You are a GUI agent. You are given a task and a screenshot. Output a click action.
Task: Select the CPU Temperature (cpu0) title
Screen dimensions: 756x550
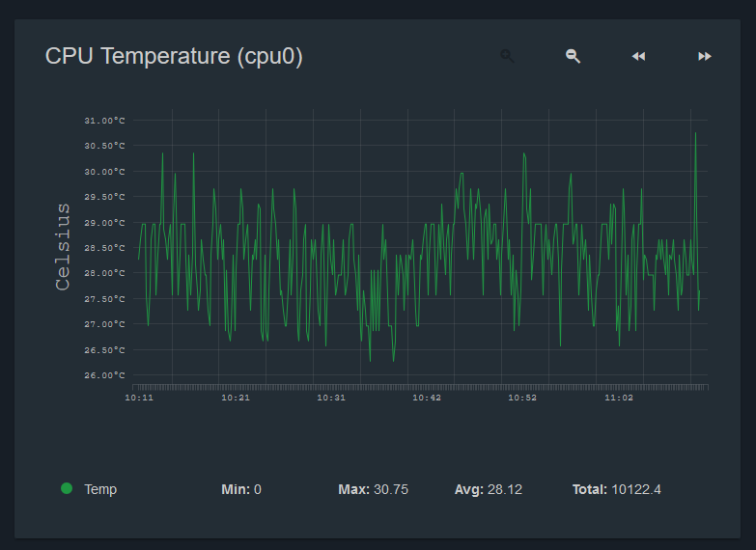point(174,56)
